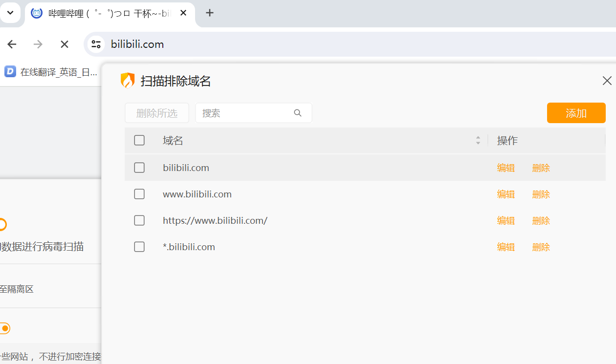This screenshot has width=616, height=364.
Task: Open a new tab with the plus icon
Action: (x=210, y=13)
